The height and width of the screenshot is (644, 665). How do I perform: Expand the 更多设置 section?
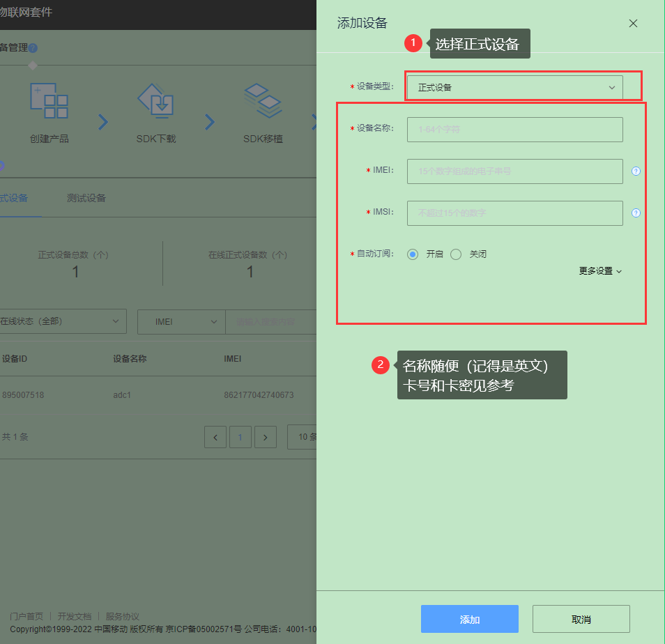click(599, 271)
